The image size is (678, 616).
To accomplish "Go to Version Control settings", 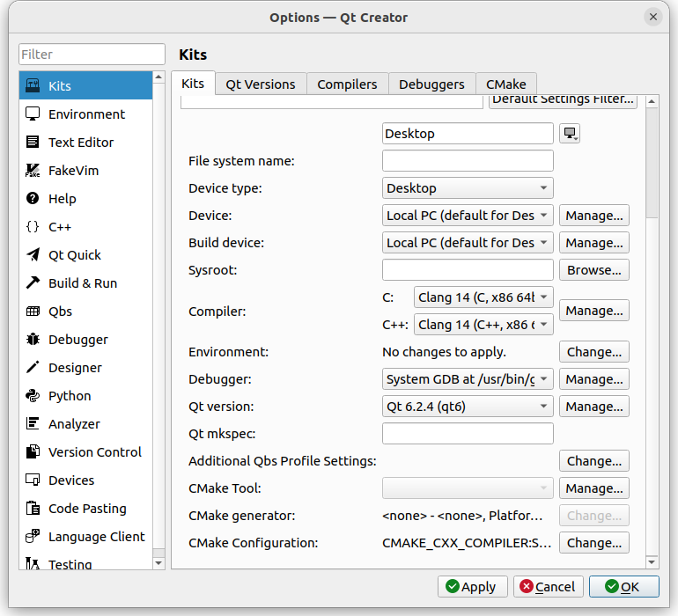I will click(85, 452).
